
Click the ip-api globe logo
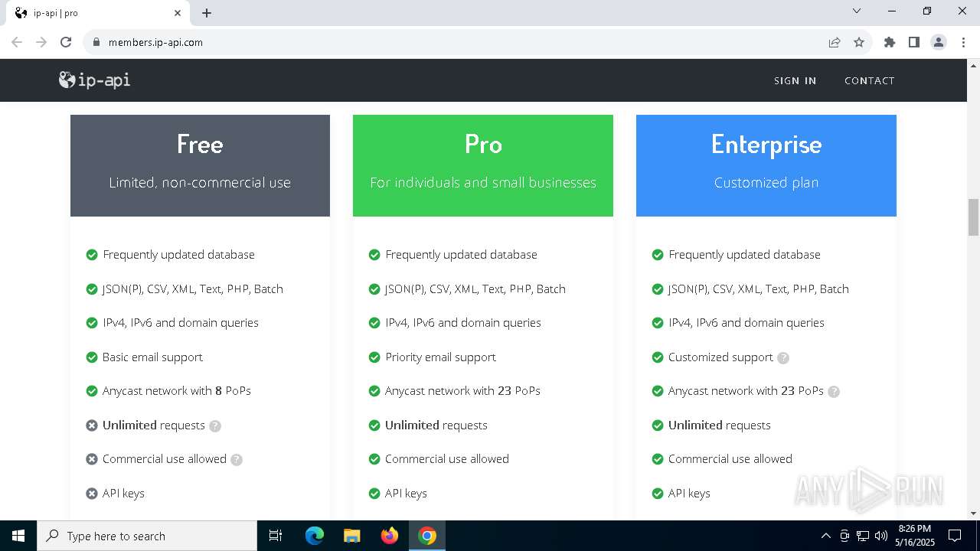[94, 80]
